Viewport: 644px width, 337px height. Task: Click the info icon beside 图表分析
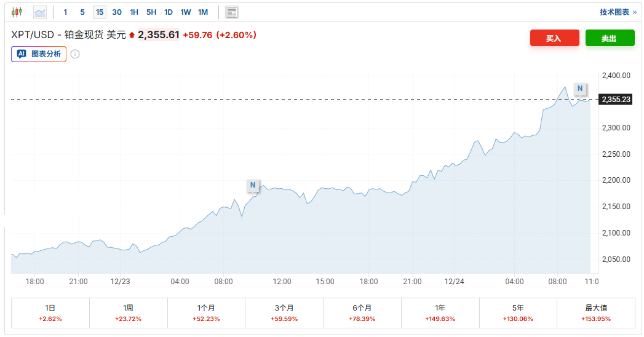75,54
